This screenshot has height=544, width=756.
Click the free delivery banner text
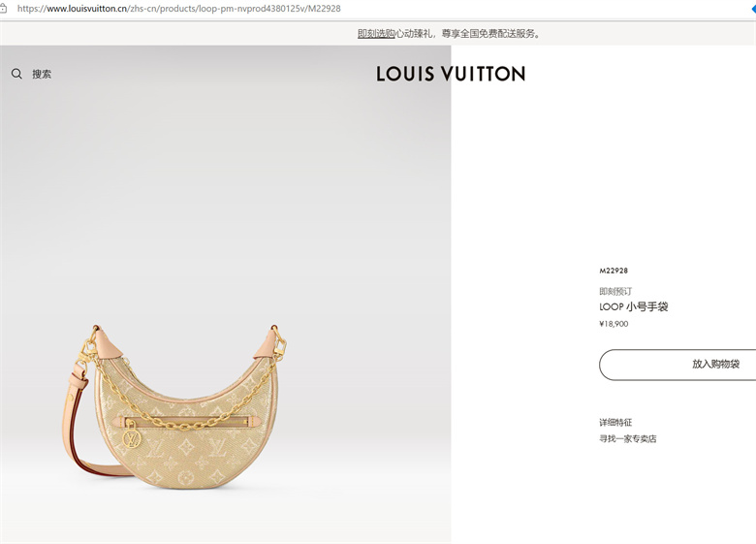click(x=468, y=33)
